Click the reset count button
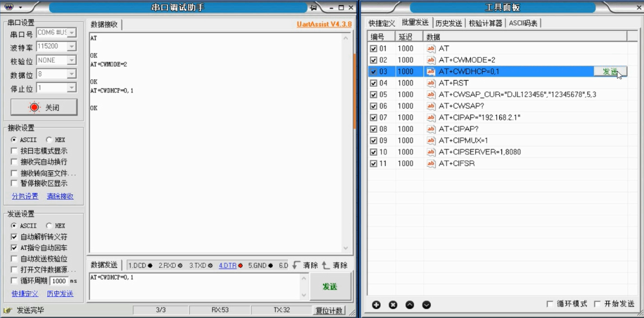Screen dimensions: 644x318 (x=329, y=311)
